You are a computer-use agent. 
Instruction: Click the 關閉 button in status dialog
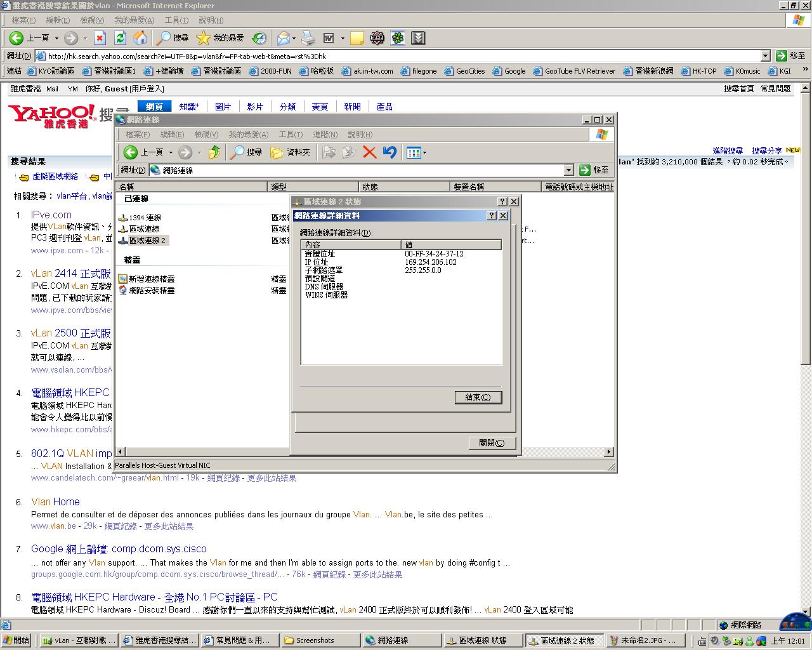click(492, 443)
